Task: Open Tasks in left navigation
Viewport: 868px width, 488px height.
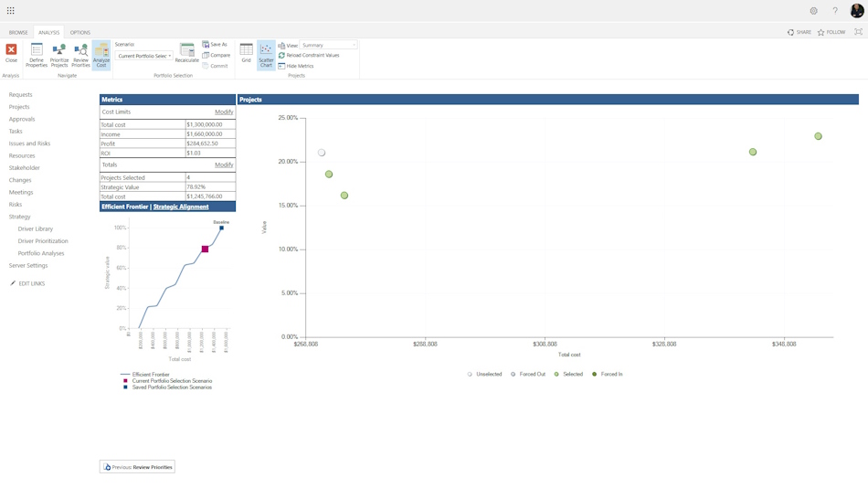Action: point(16,132)
